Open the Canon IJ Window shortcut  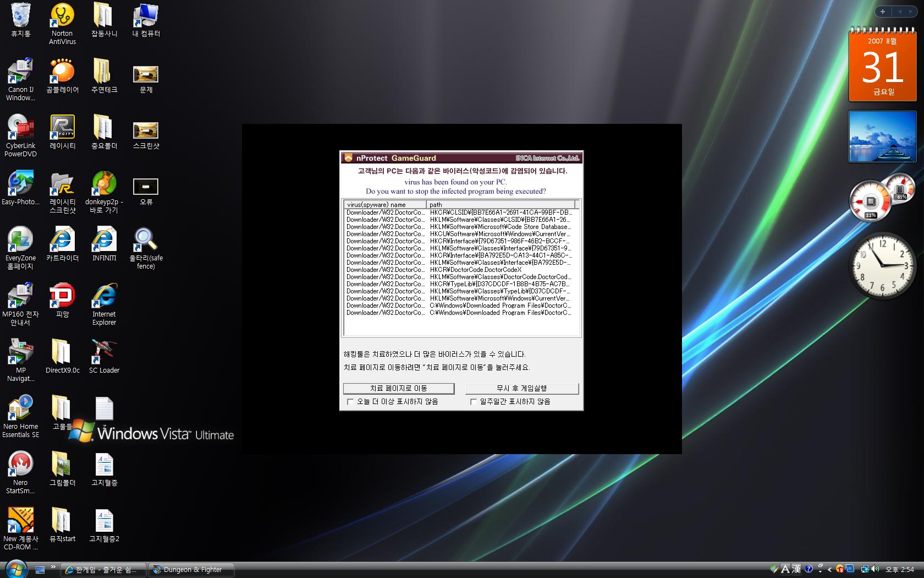tap(20, 80)
